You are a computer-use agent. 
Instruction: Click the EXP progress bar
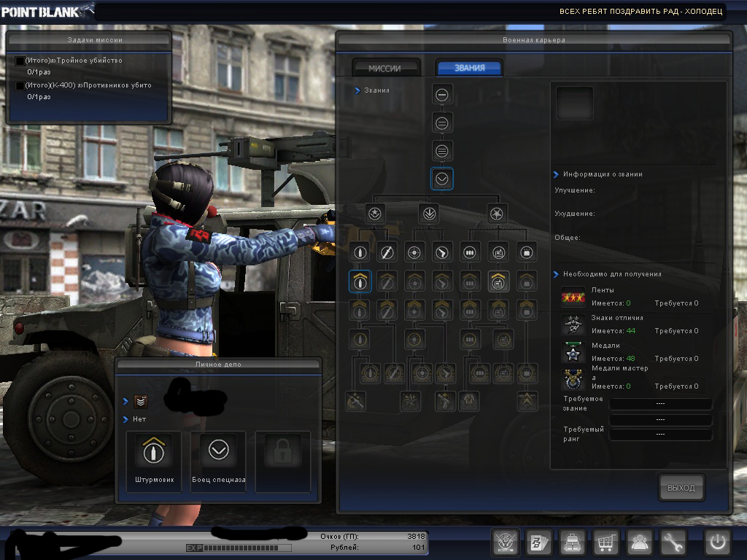click(239, 548)
